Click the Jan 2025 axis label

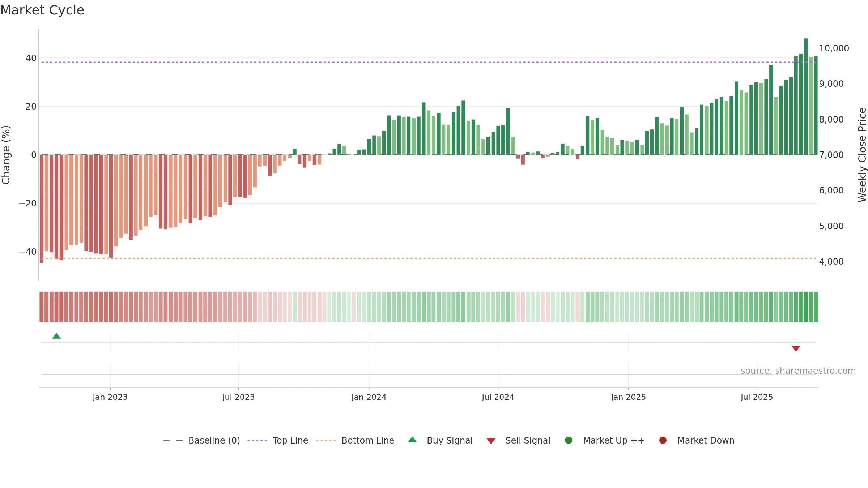click(628, 397)
